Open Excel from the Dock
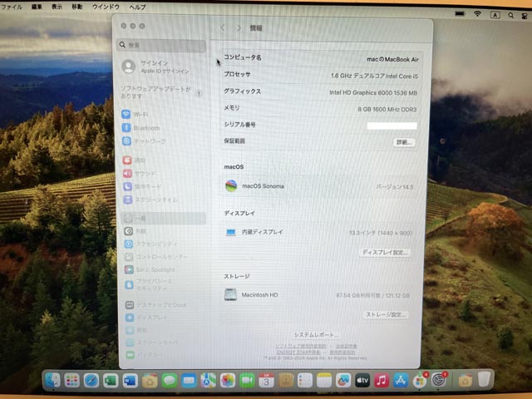Viewport: 532px width, 399px height. [x=111, y=380]
